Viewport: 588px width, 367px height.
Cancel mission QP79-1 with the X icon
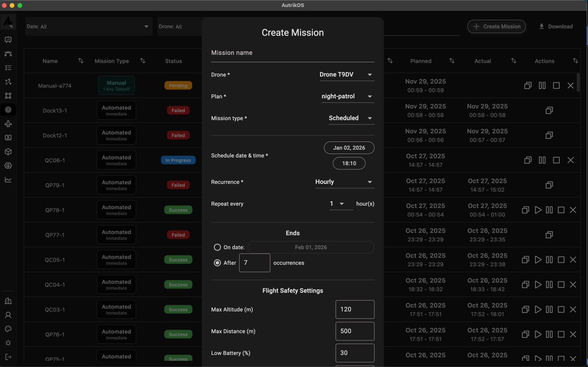point(573,185)
